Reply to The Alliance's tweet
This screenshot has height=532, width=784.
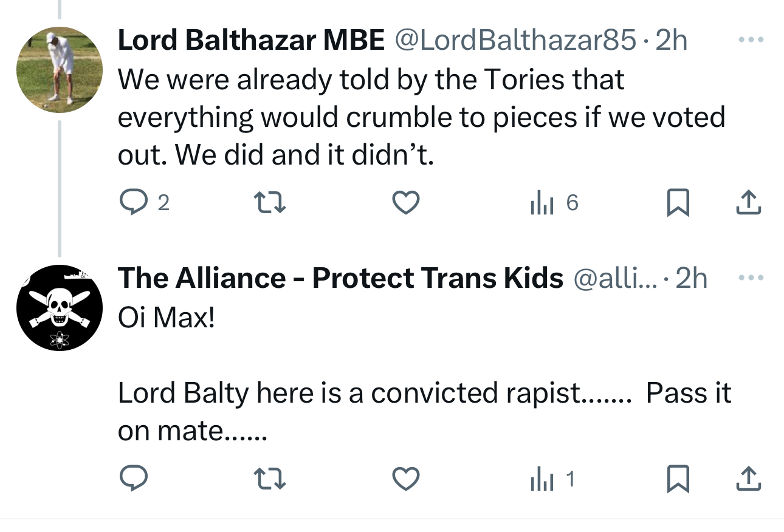(x=132, y=480)
